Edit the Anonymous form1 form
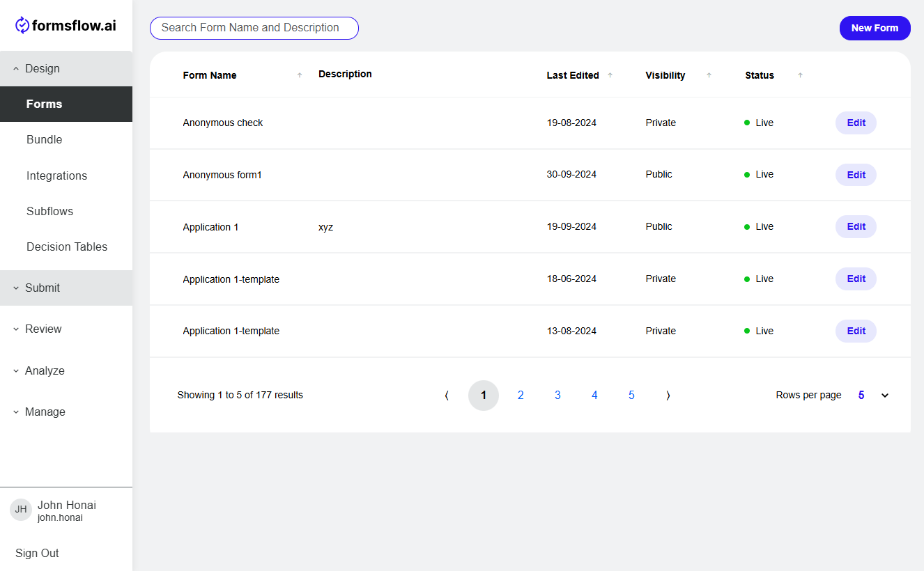Viewport: 924px width, 571px height. pos(856,175)
